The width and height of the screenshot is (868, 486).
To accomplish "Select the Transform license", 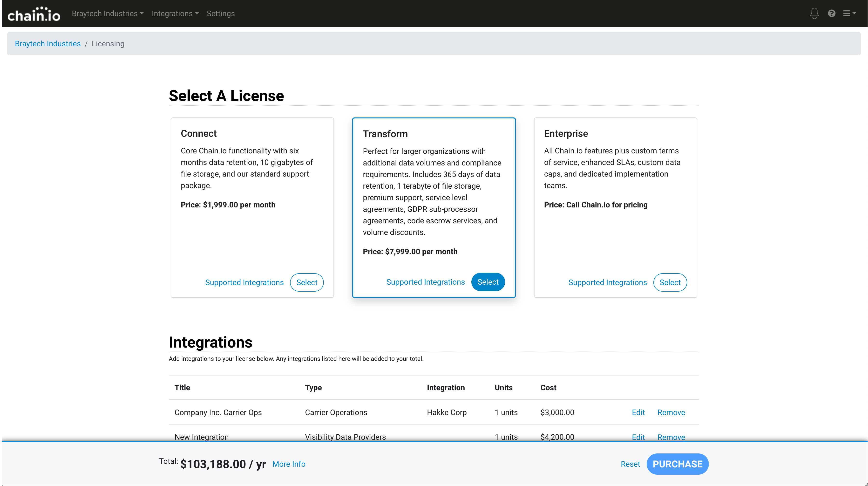I will point(488,282).
